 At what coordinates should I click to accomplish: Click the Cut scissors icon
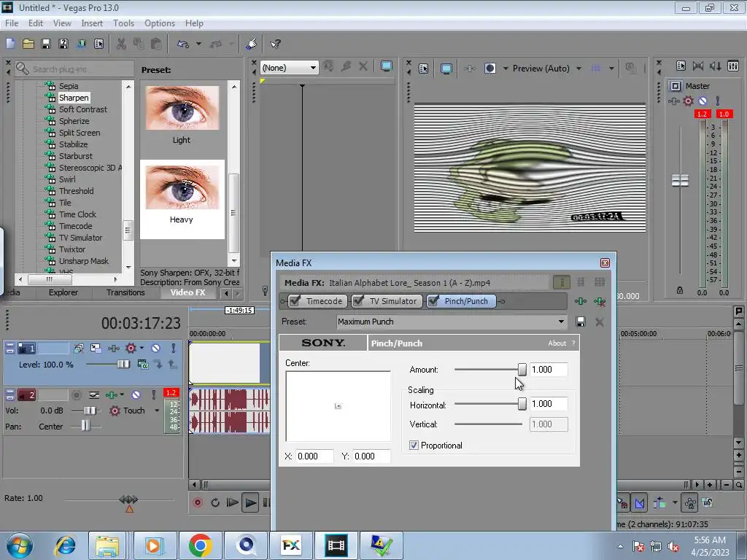(x=122, y=44)
